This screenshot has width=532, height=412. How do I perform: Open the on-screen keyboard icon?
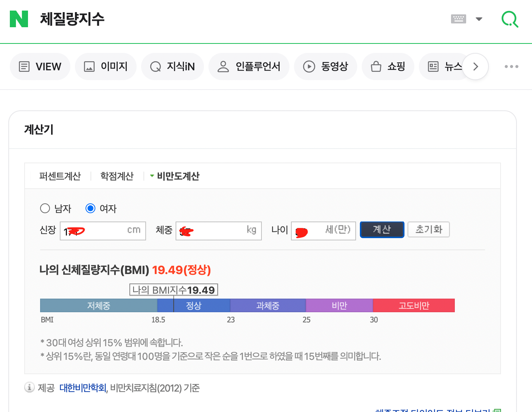click(x=458, y=19)
